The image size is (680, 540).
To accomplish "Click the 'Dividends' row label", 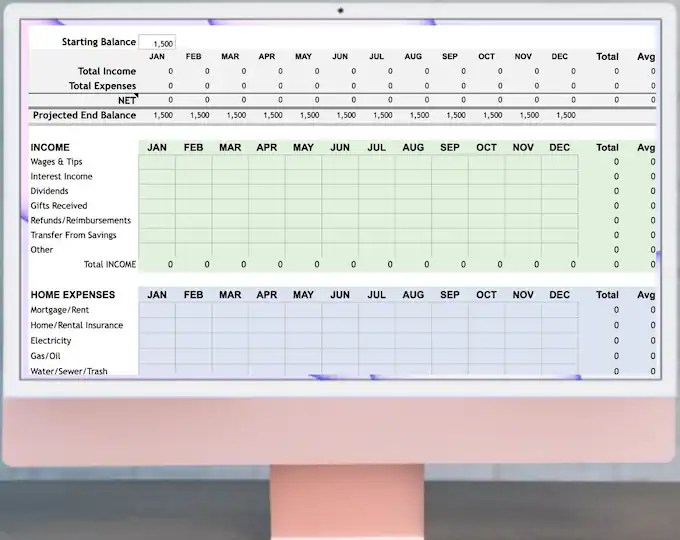I will point(49,191).
